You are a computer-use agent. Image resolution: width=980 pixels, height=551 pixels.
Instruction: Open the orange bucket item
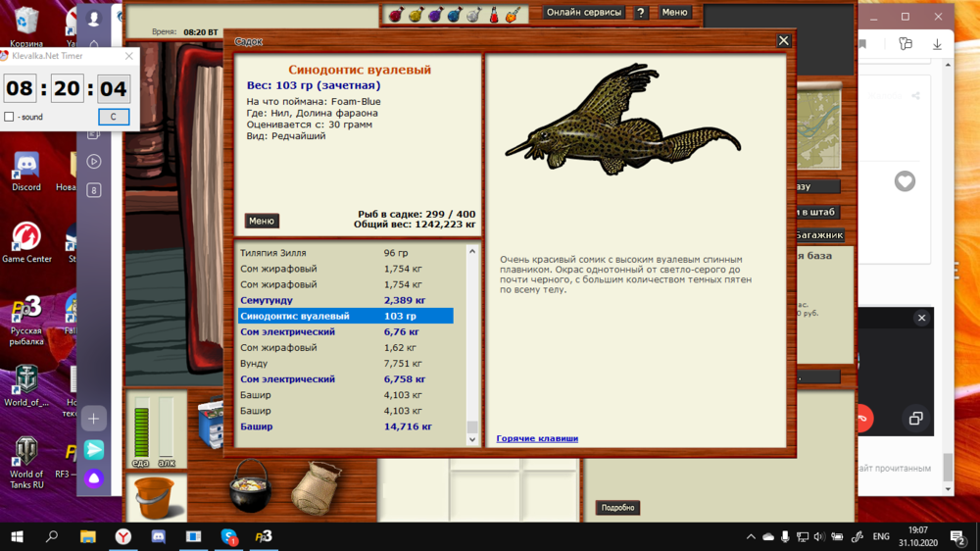point(155,497)
